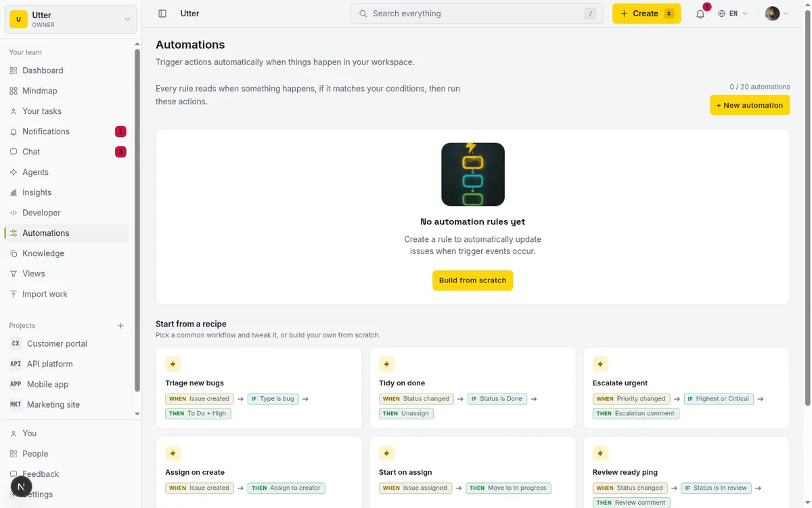This screenshot has width=812, height=508.
Task: Click the Review comment chip
Action: 631,503
